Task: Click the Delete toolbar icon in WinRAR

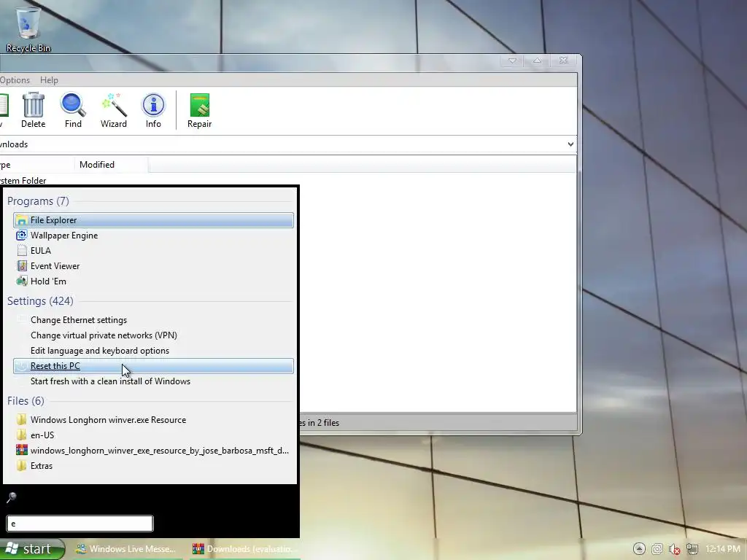Action: tap(34, 111)
